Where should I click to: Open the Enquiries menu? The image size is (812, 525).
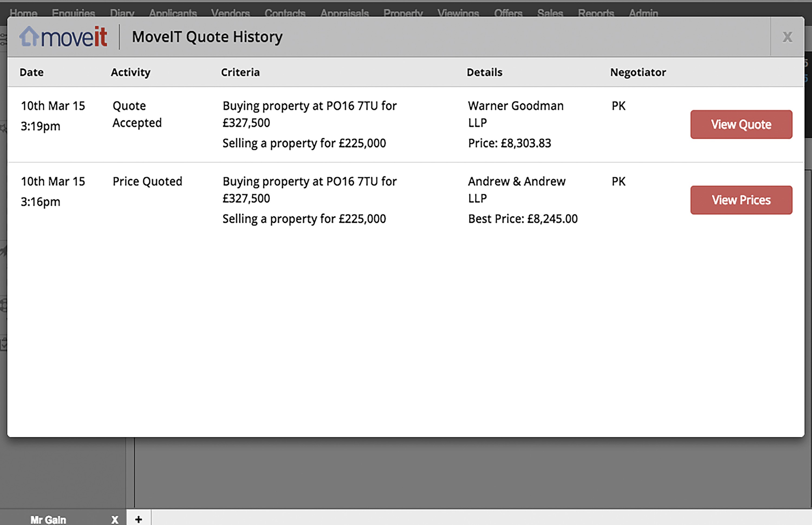coord(73,13)
